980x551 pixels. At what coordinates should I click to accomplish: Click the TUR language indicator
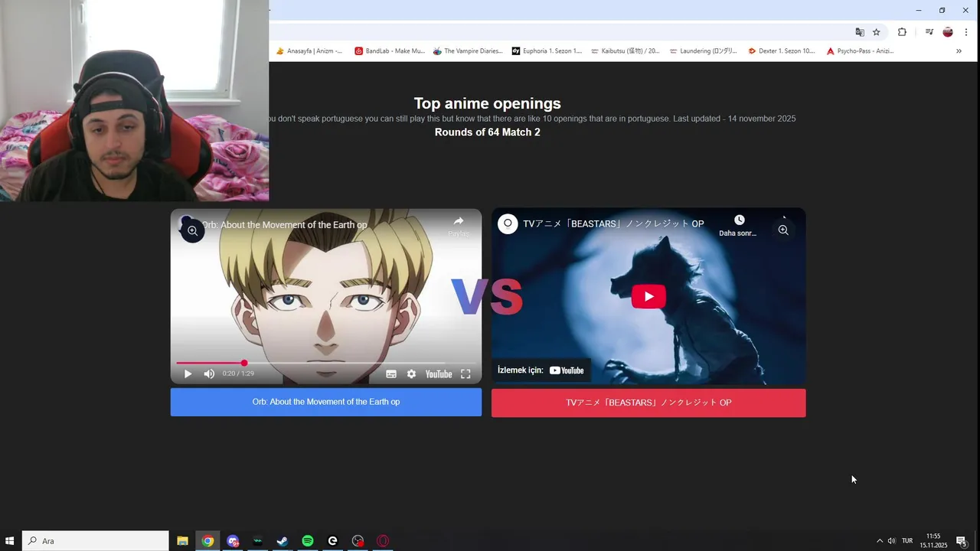pyautogui.click(x=907, y=541)
